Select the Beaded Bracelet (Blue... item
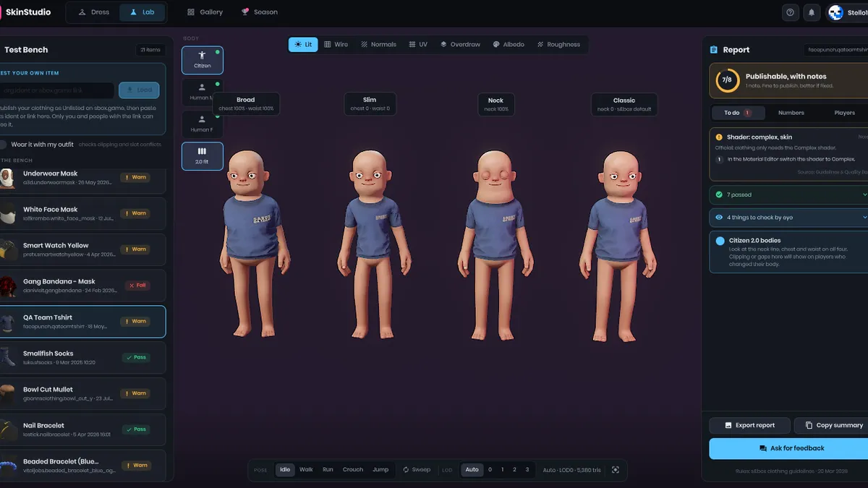The height and width of the screenshot is (488, 868). point(82,465)
